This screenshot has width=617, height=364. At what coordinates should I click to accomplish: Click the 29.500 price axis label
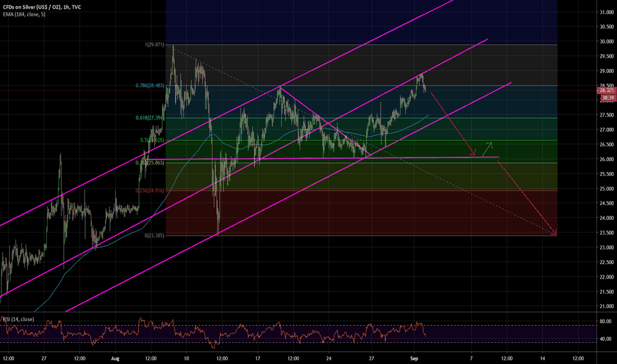pos(607,56)
